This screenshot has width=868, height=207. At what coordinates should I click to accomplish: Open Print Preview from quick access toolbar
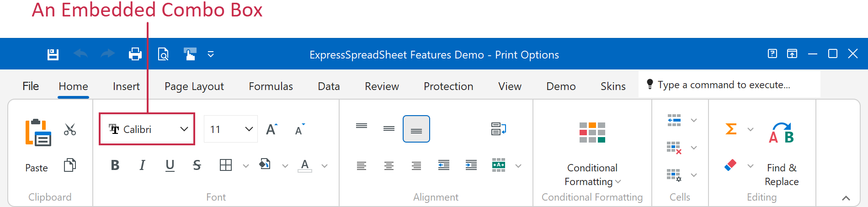pyautogui.click(x=163, y=55)
